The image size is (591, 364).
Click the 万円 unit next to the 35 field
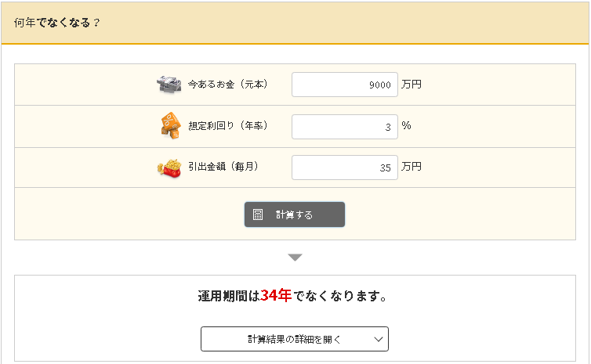(412, 167)
